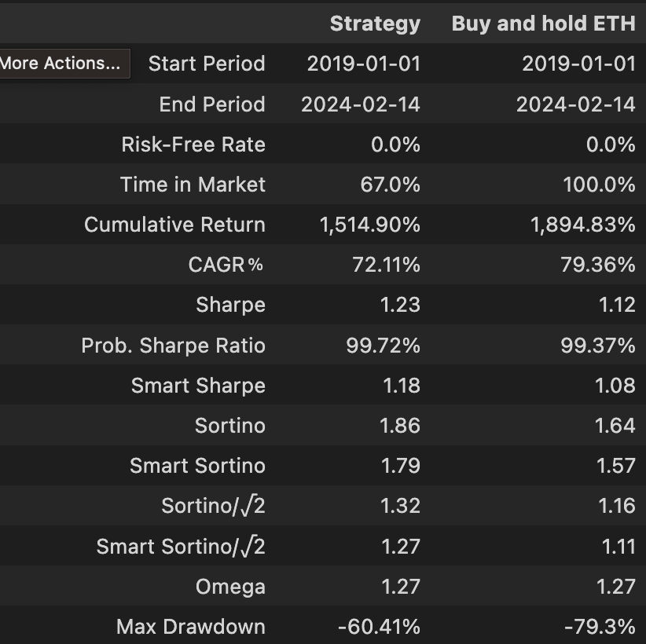646x644 pixels.
Task: Select the Time in Market label
Action: pyautogui.click(x=193, y=185)
